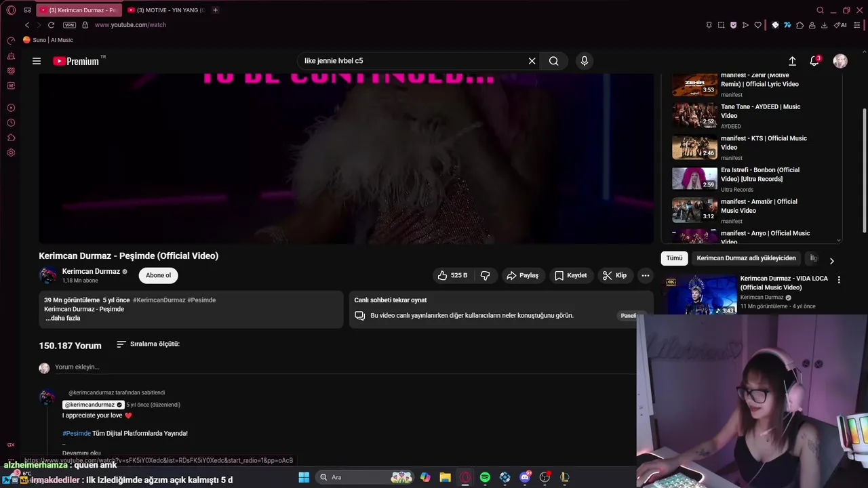Dislike the Peşimde video
This screenshot has height=488, width=868.
[485, 275]
